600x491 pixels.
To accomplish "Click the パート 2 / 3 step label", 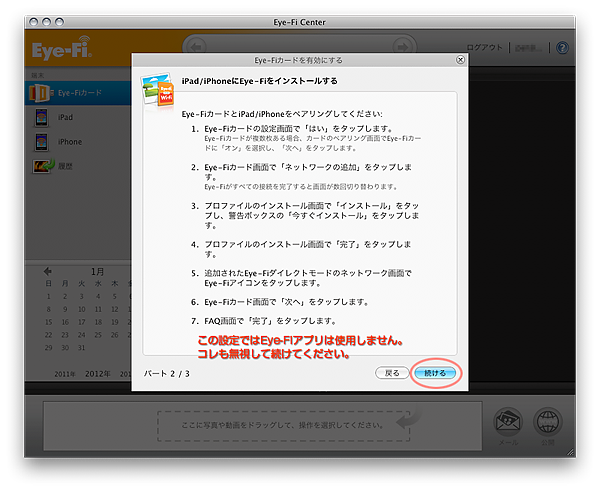I will (x=166, y=374).
